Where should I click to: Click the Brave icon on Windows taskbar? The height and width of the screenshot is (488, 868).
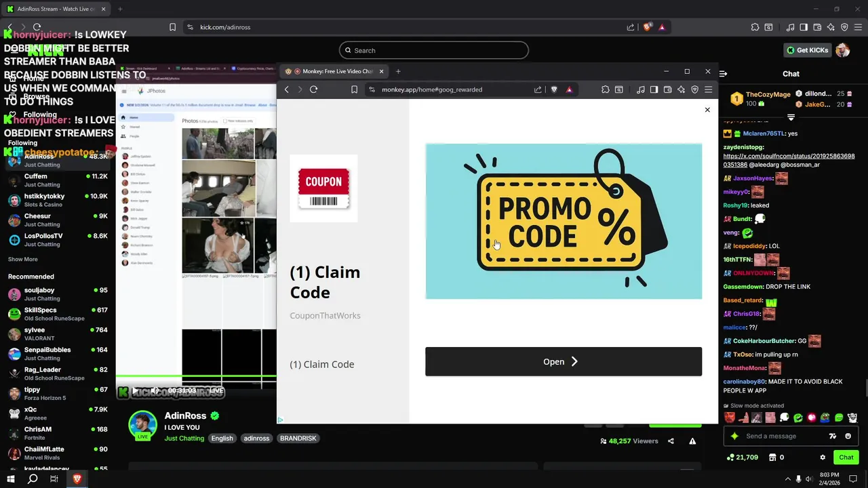pyautogui.click(x=77, y=479)
